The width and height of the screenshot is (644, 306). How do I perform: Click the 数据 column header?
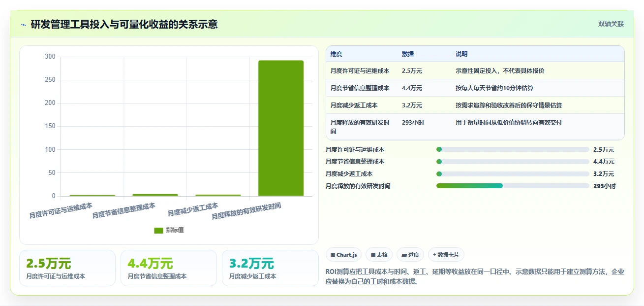(x=408, y=54)
